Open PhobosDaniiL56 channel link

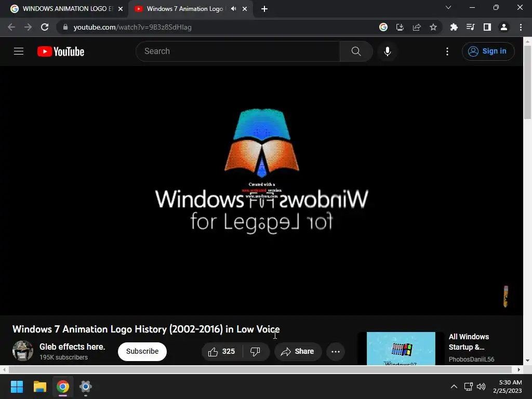tap(471, 360)
